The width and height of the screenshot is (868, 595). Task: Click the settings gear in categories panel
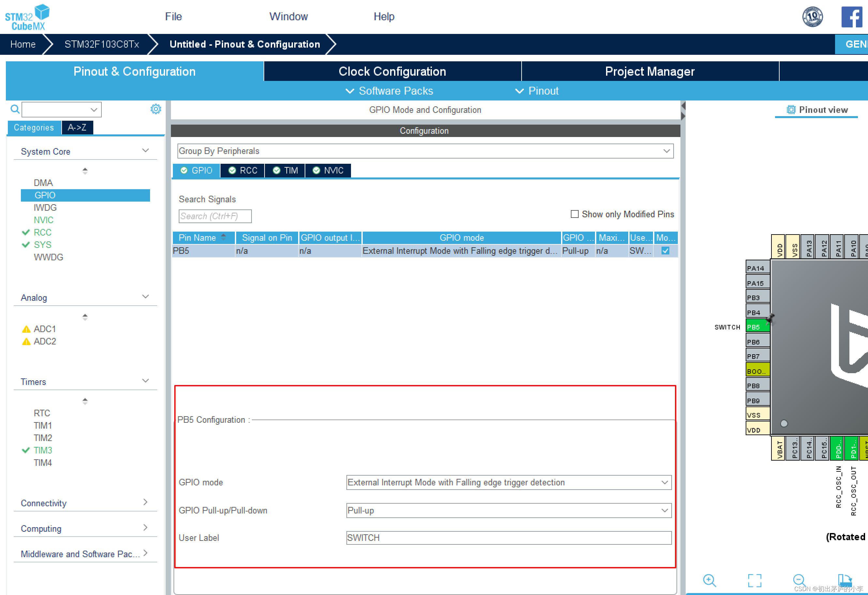click(x=155, y=109)
